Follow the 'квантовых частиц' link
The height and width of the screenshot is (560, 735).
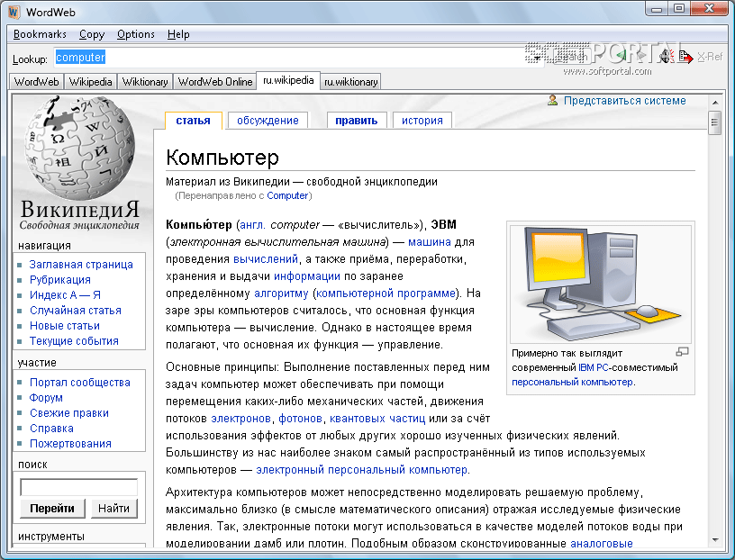click(377, 419)
